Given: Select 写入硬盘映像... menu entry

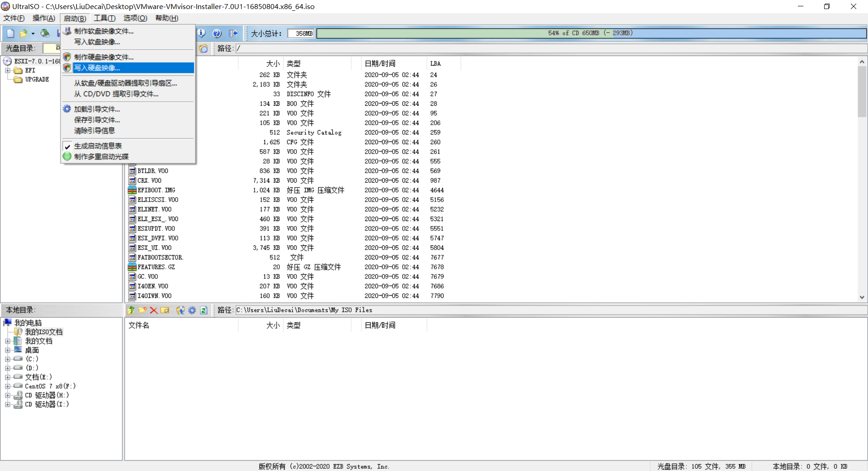Looking at the screenshot, I should 128,68.
